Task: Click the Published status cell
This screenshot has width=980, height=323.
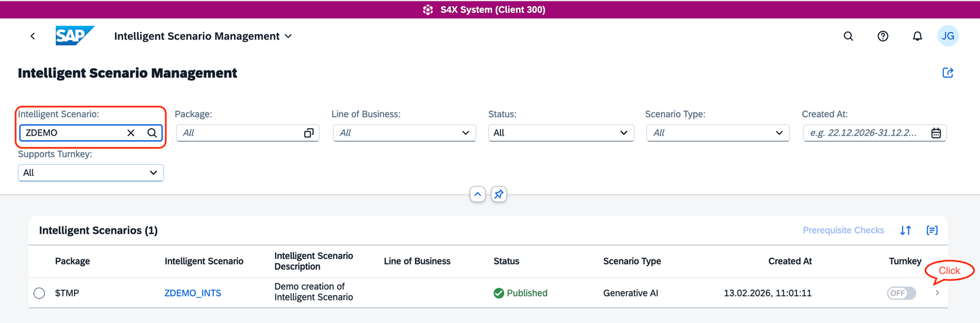Action: click(521, 293)
